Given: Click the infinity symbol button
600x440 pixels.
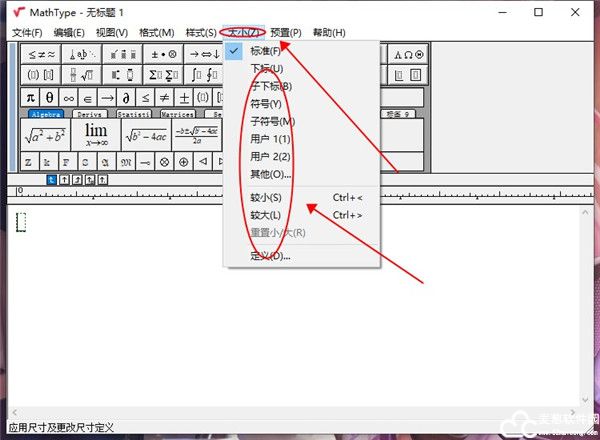Looking at the screenshot, I should coord(70,97).
